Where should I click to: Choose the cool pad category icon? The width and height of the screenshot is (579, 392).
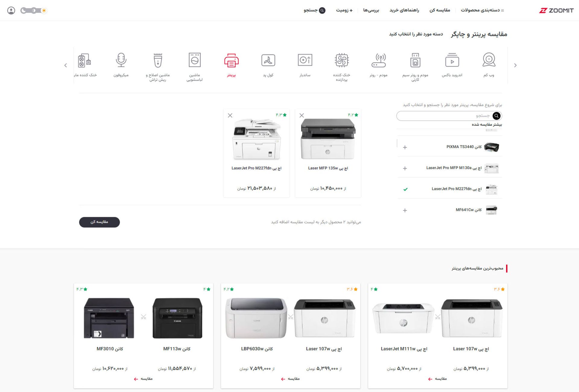pos(268,60)
